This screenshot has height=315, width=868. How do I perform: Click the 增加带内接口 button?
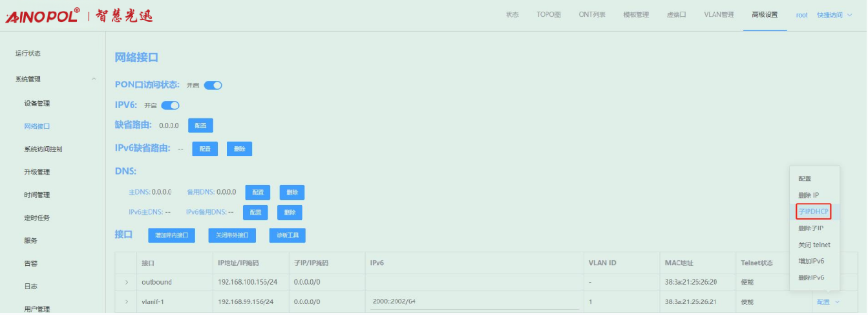(171, 235)
